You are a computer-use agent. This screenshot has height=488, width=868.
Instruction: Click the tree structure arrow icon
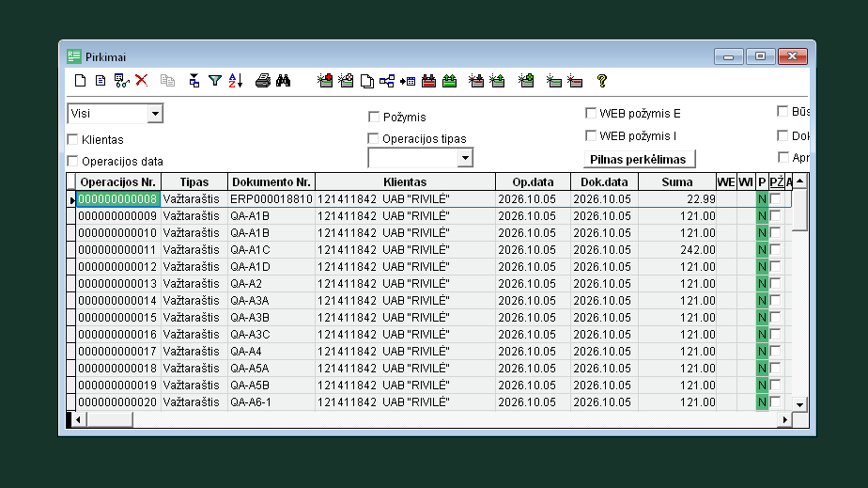pyautogui.click(x=194, y=81)
